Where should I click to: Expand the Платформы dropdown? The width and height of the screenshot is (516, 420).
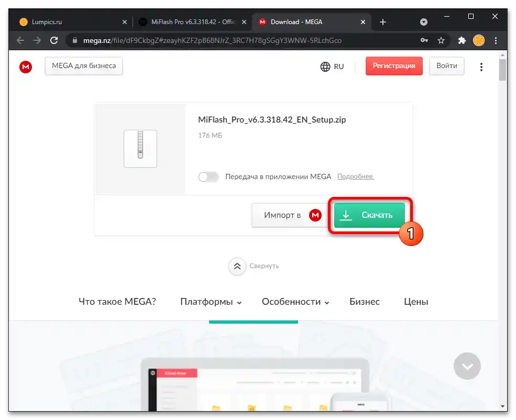(x=210, y=302)
